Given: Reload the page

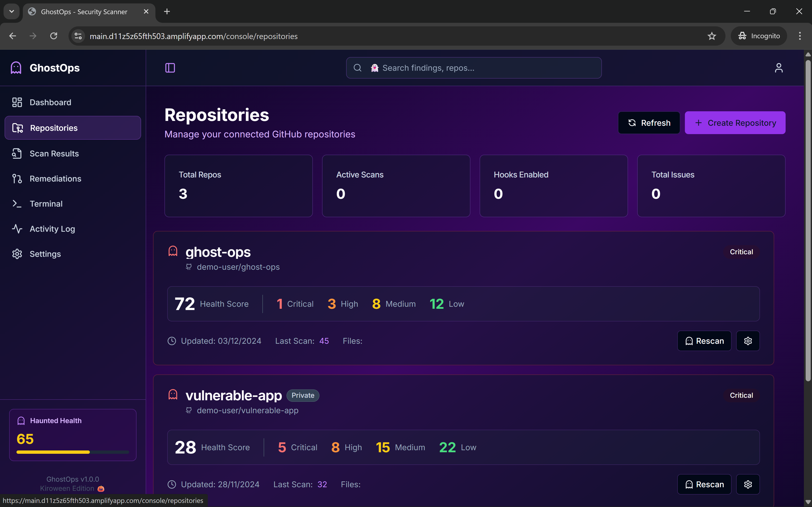Looking at the screenshot, I should (x=54, y=36).
